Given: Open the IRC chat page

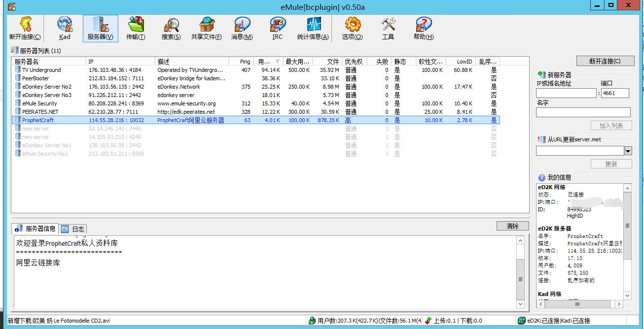Looking at the screenshot, I should [278, 28].
